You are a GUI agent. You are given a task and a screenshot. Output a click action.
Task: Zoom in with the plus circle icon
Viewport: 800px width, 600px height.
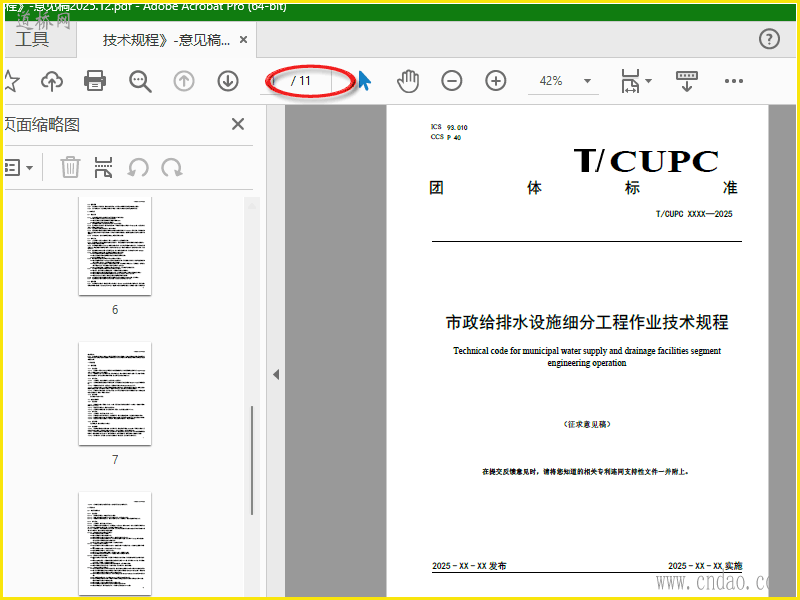495,81
